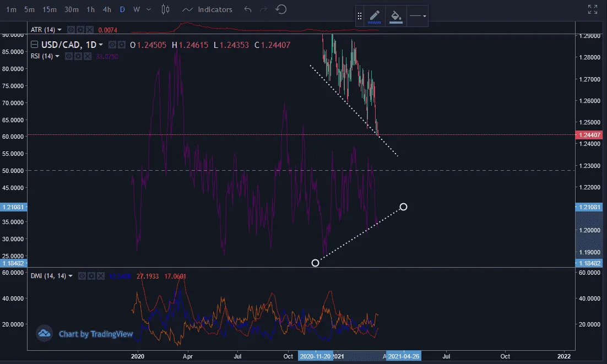
Task: Click the 2020-11-20 date label
Action: coord(315,356)
